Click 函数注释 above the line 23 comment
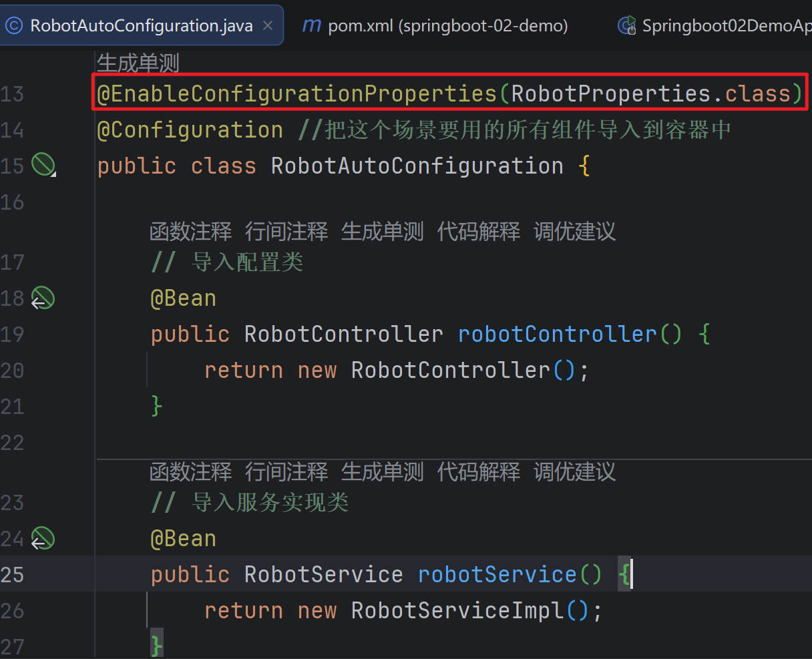This screenshot has height=659, width=812. pos(191,472)
